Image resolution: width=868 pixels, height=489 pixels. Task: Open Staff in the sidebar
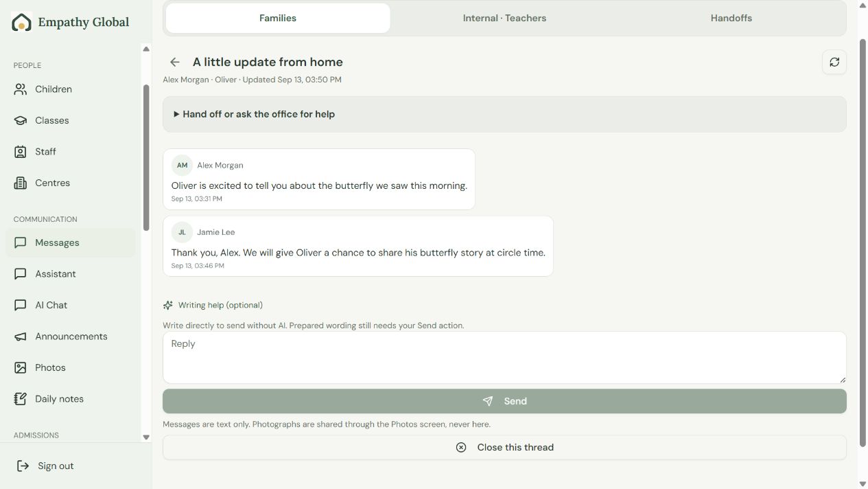tap(71, 152)
